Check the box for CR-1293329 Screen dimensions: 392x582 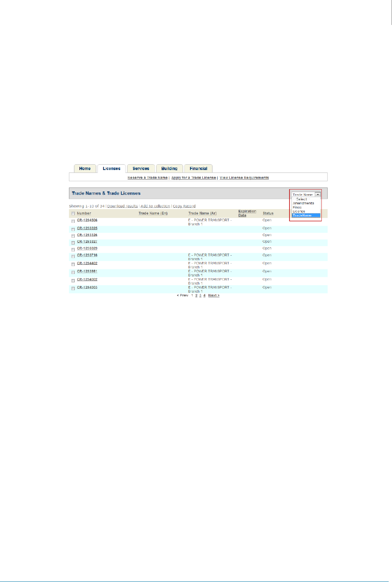pos(73,249)
